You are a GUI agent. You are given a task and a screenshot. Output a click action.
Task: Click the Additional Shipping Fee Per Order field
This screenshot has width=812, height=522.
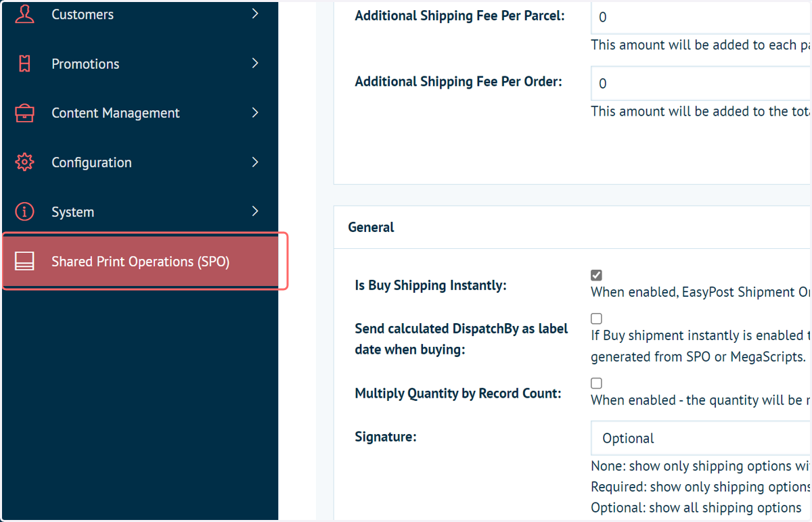click(x=701, y=83)
